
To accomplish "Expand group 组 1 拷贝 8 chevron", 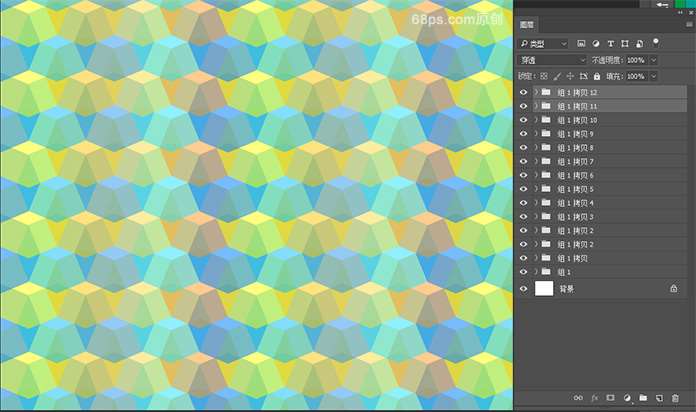I will pyautogui.click(x=536, y=147).
